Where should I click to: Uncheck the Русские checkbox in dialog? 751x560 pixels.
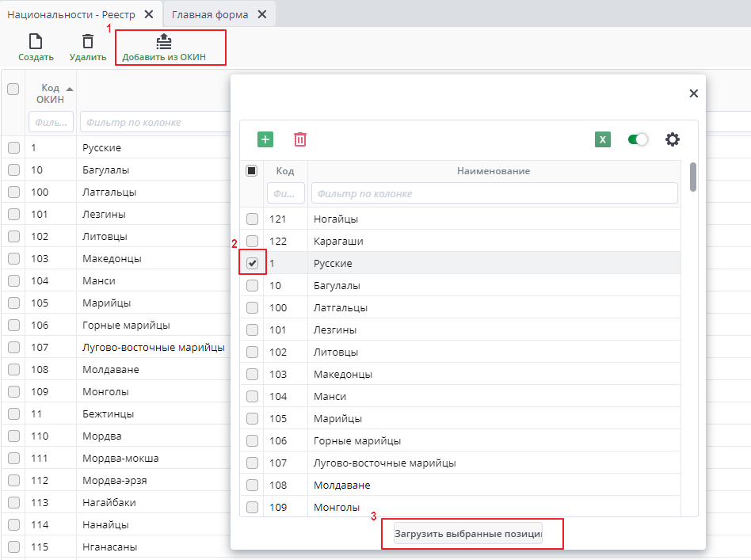click(252, 263)
